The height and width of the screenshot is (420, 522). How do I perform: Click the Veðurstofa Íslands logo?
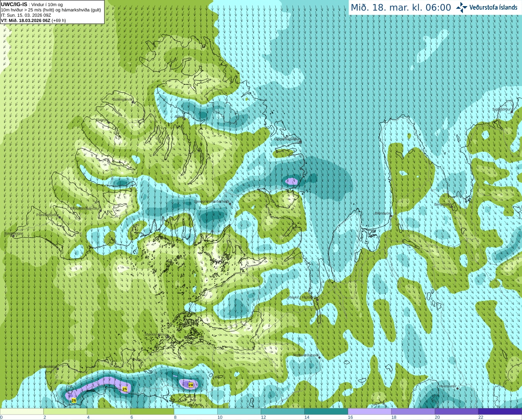point(487,7)
